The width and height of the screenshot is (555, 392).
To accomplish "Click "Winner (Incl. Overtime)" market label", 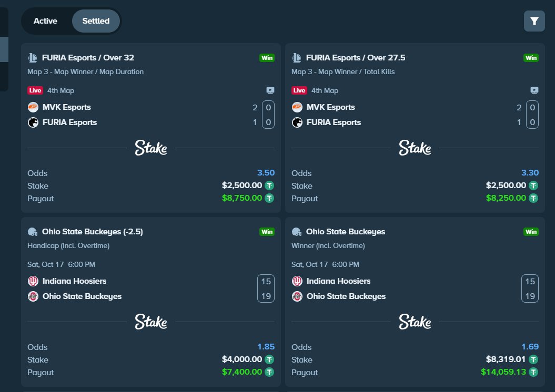I will (328, 246).
